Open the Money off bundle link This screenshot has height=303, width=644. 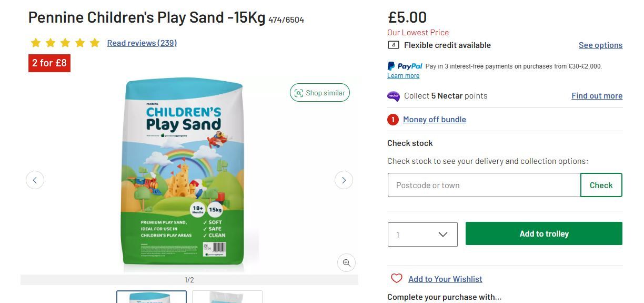click(434, 120)
